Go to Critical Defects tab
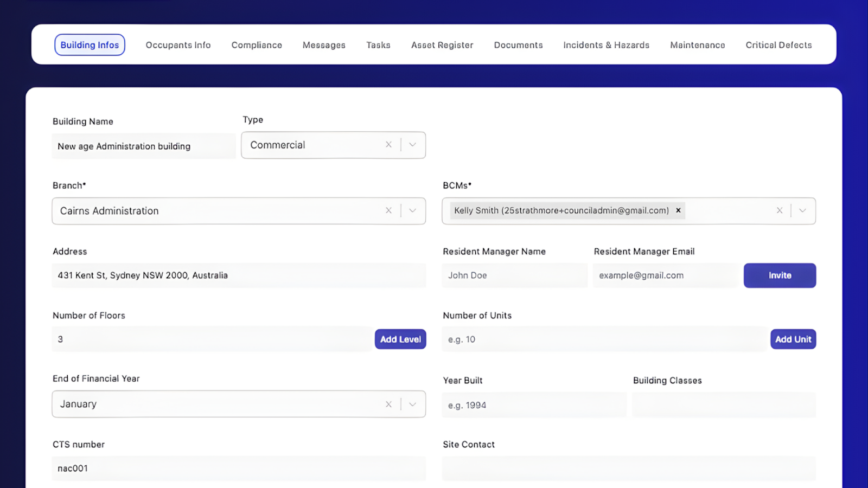The image size is (868, 488). 778,45
